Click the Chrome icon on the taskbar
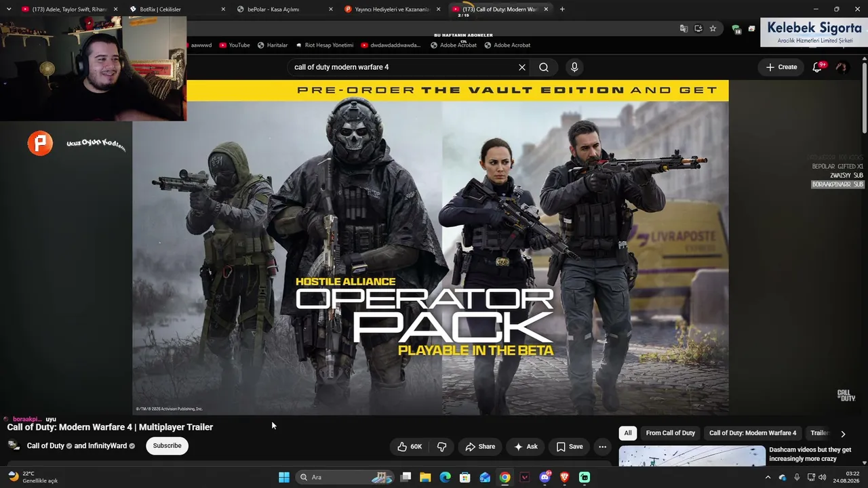Screen dimensions: 868x488 (x=505, y=477)
